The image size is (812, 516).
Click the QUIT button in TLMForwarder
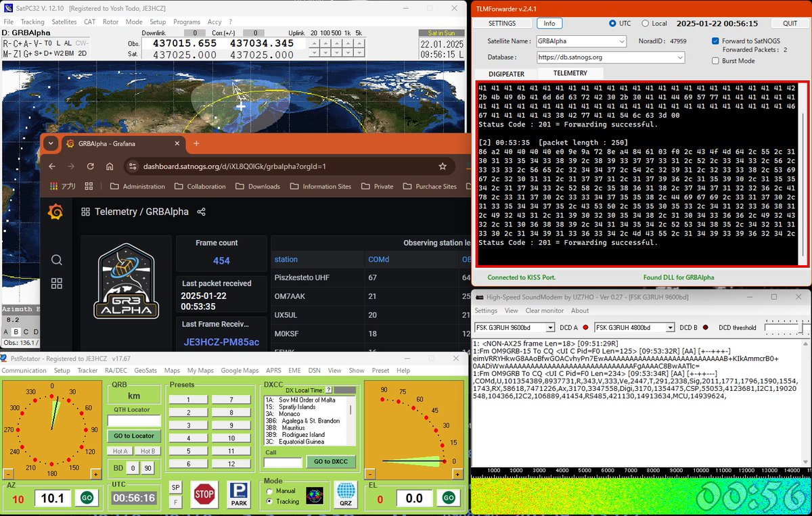point(790,23)
